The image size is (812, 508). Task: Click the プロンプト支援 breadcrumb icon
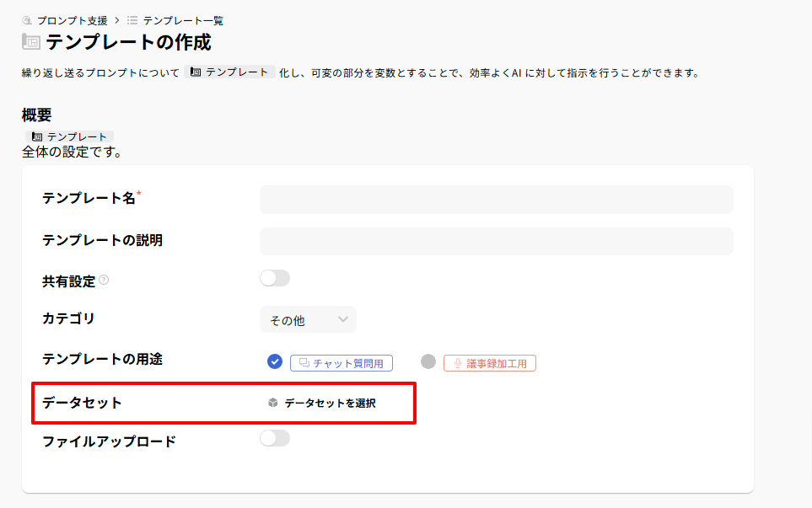coord(27,20)
